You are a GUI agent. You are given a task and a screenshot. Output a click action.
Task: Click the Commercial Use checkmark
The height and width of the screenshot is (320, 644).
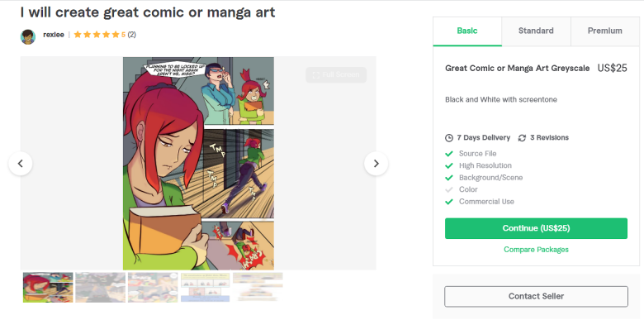tap(449, 202)
